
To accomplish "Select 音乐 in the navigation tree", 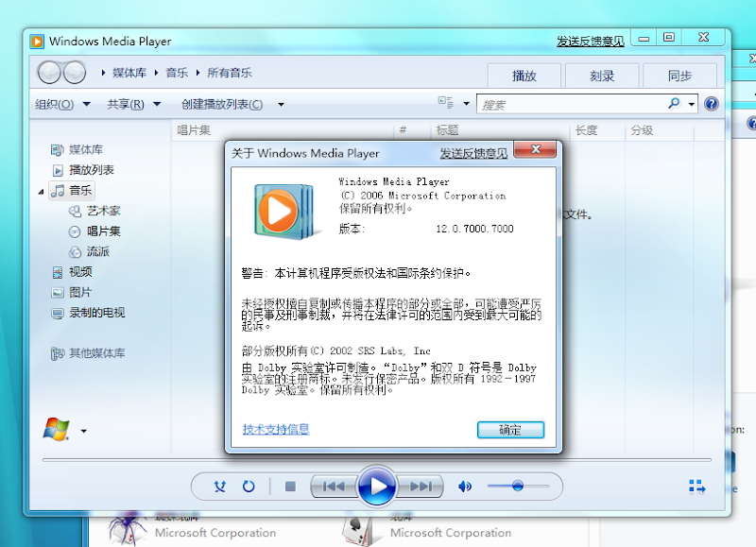I will pos(72,191).
